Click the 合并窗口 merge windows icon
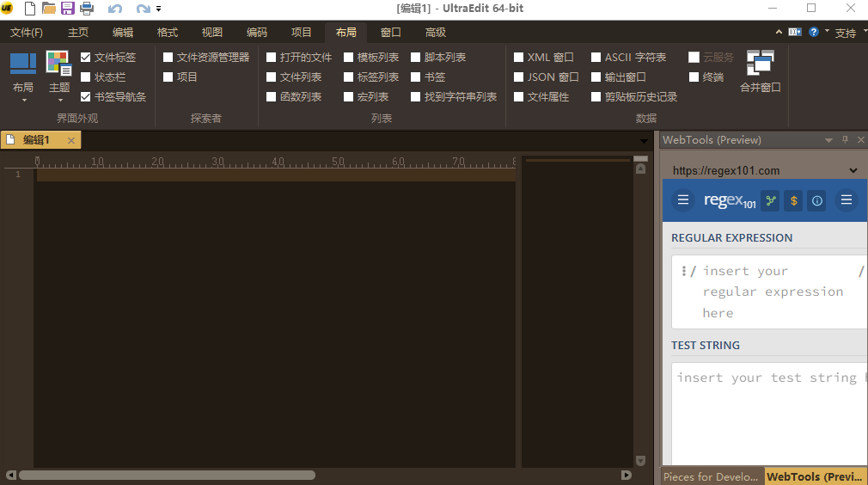 pyautogui.click(x=760, y=71)
